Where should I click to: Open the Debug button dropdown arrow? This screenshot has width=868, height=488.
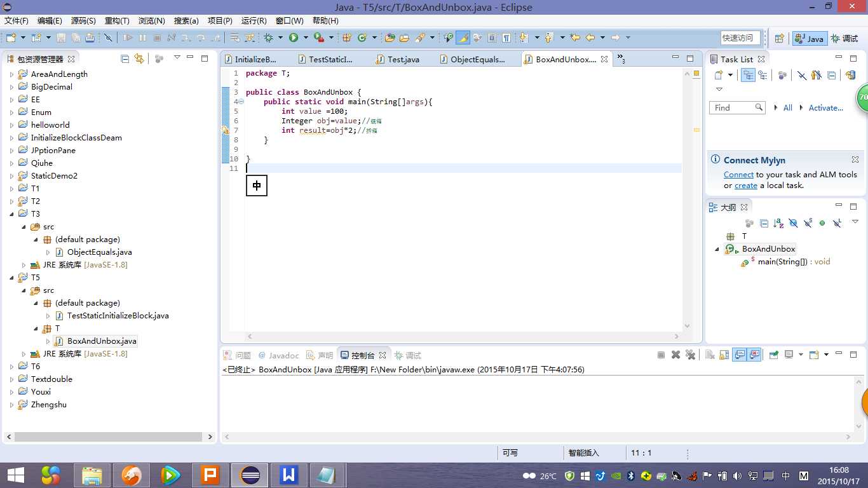click(280, 37)
